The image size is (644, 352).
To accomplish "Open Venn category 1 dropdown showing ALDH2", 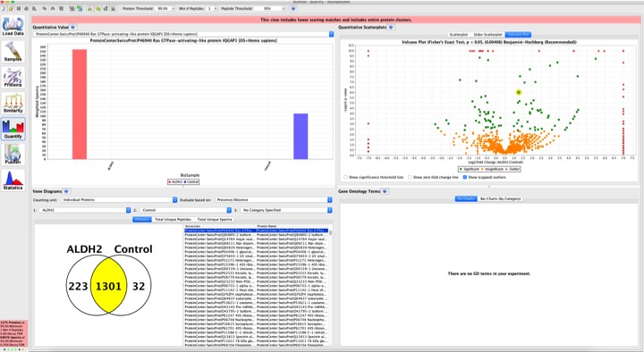I will [x=86, y=210].
